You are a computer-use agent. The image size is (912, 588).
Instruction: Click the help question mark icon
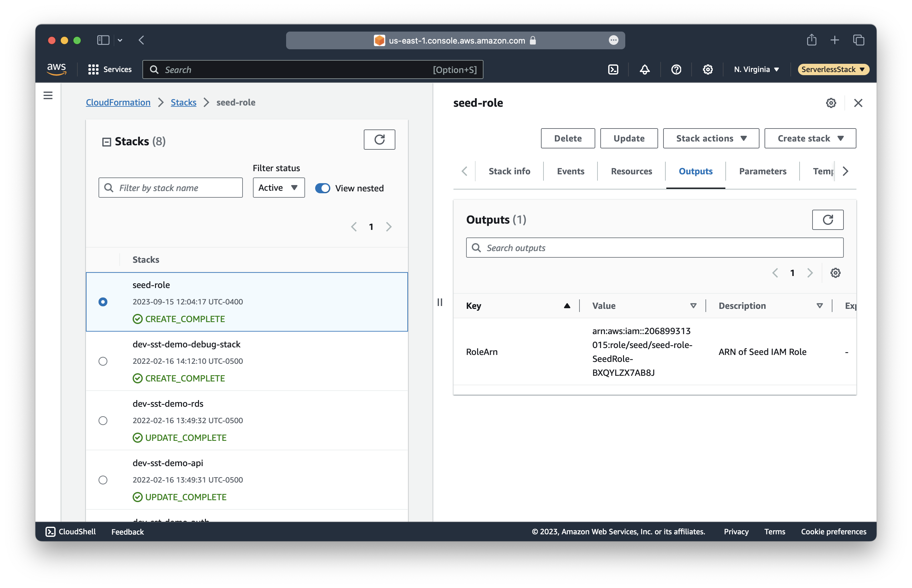pos(676,69)
